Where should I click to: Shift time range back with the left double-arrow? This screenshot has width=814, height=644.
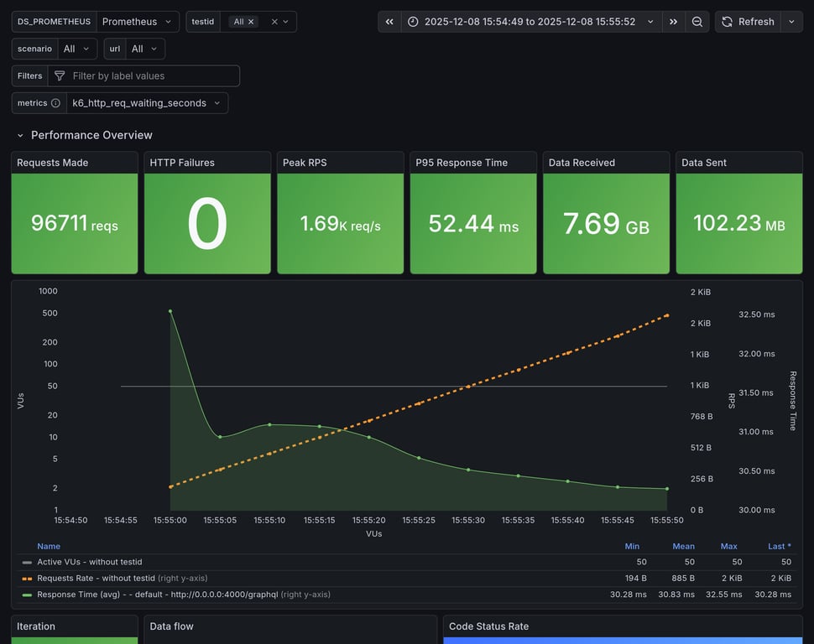[x=389, y=22]
